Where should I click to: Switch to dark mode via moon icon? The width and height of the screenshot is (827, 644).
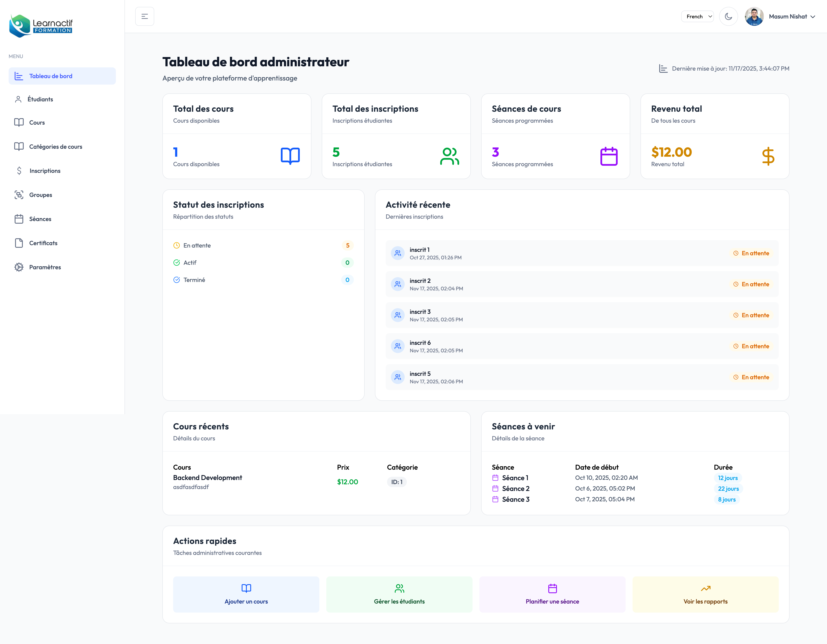coord(728,16)
